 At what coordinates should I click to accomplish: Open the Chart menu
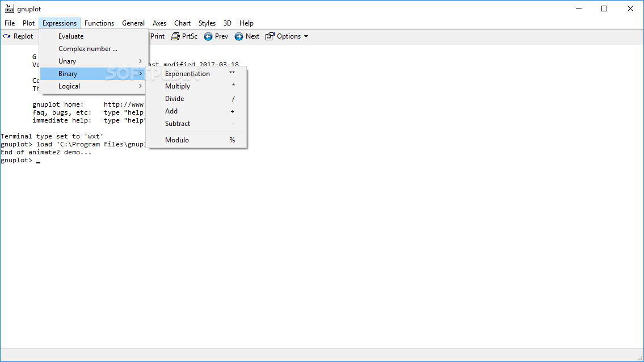(182, 23)
